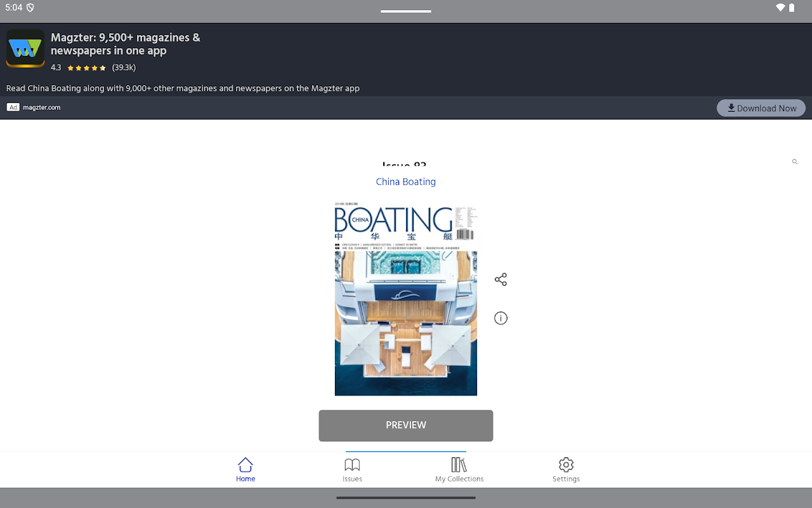Viewport: 812px width, 508px height.
Task: Tap the Android navigation pill handle
Action: pos(406,498)
